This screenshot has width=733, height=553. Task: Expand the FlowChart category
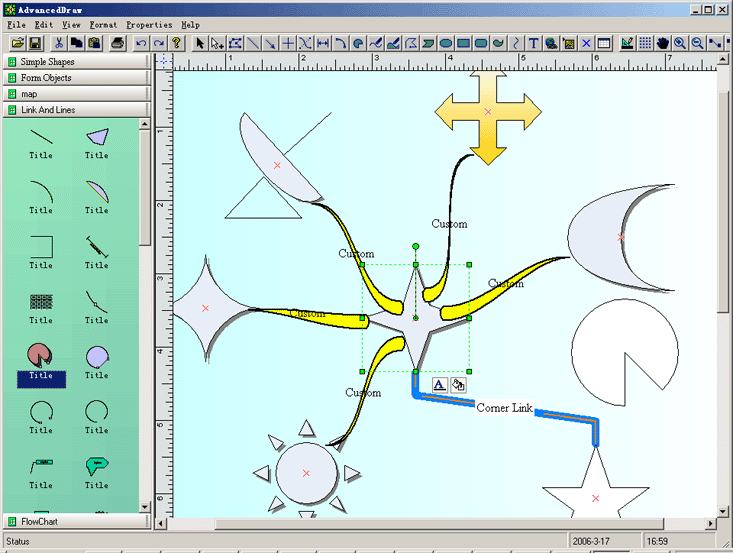tap(77, 521)
